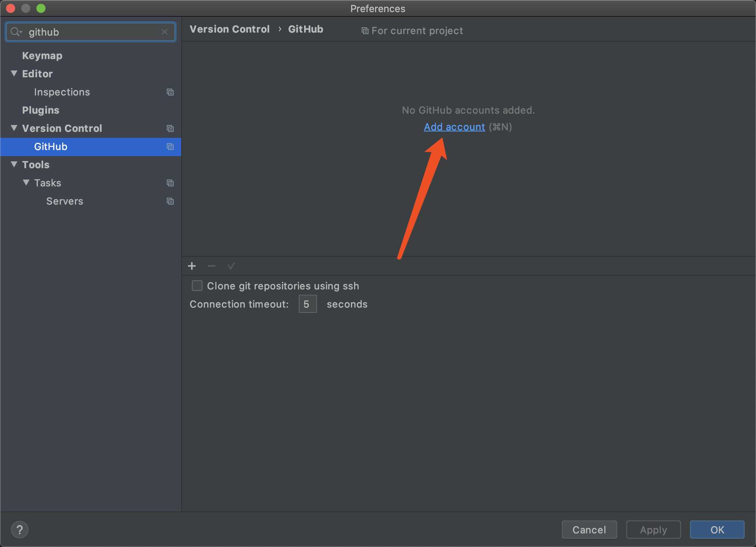Focus the settings search field
Screen dimensions: 756x547
91,32
